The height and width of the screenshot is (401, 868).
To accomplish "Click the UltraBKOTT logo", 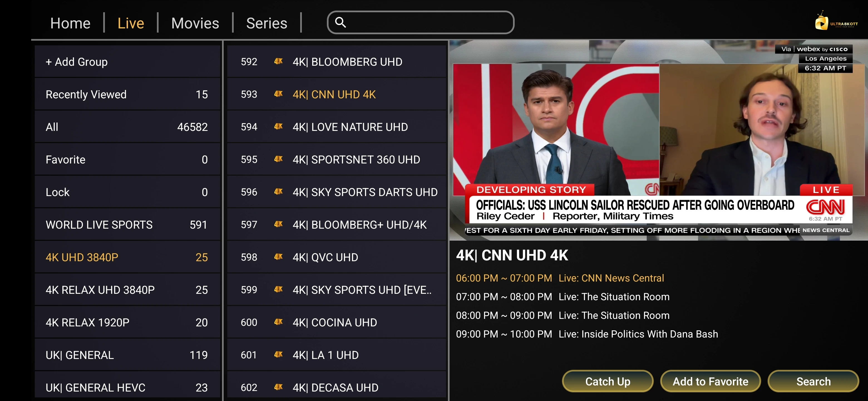I will click(x=836, y=21).
